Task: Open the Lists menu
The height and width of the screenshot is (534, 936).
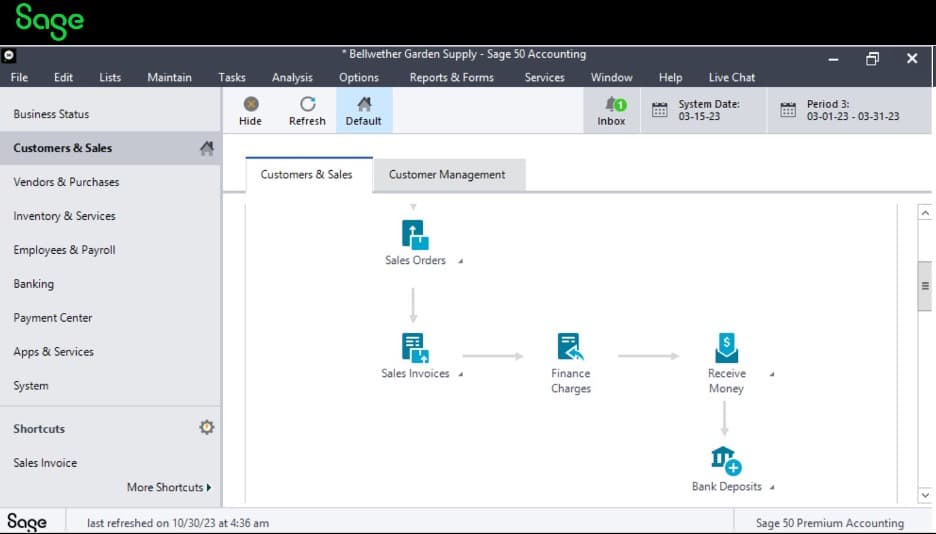Action: [110, 78]
